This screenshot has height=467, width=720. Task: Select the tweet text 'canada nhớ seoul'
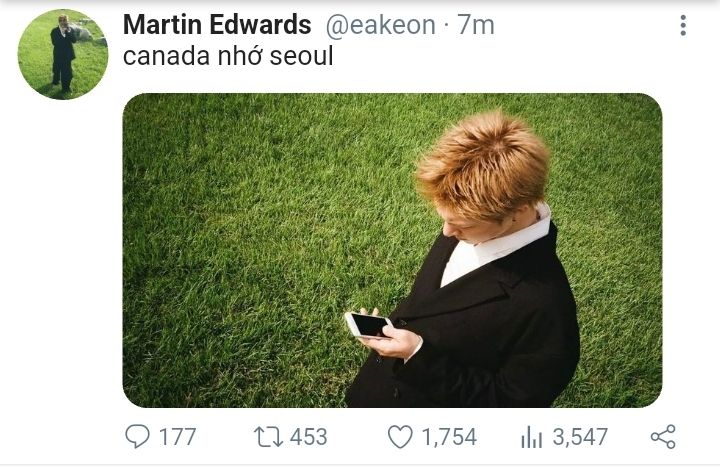(228, 56)
